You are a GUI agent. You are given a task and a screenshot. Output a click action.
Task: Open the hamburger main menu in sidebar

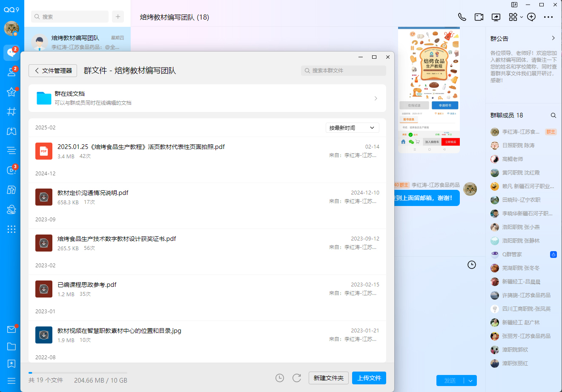click(11, 381)
